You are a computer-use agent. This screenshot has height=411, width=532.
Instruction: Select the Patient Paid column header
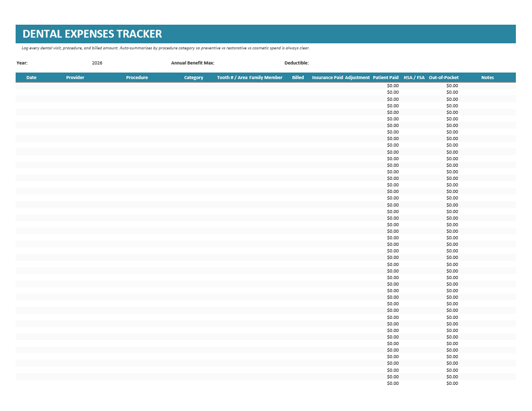(386, 78)
